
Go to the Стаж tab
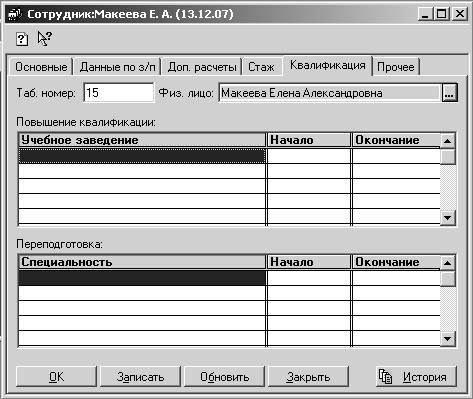point(262,67)
